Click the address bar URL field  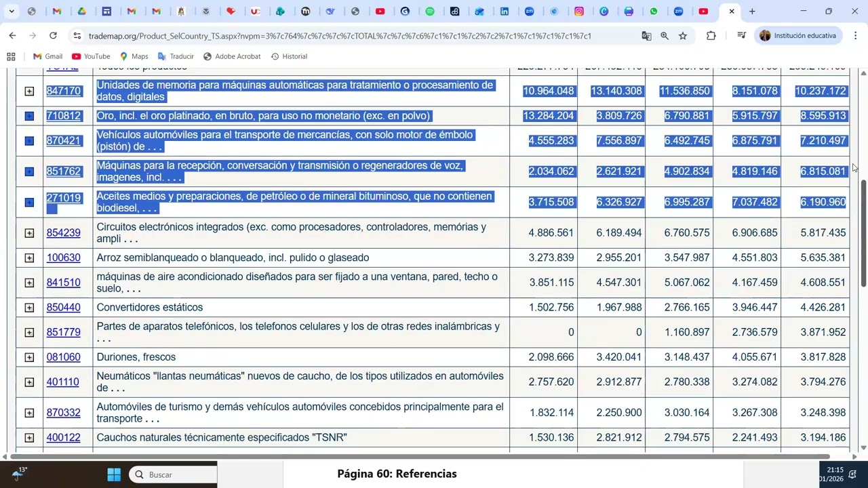pyautogui.click(x=339, y=36)
